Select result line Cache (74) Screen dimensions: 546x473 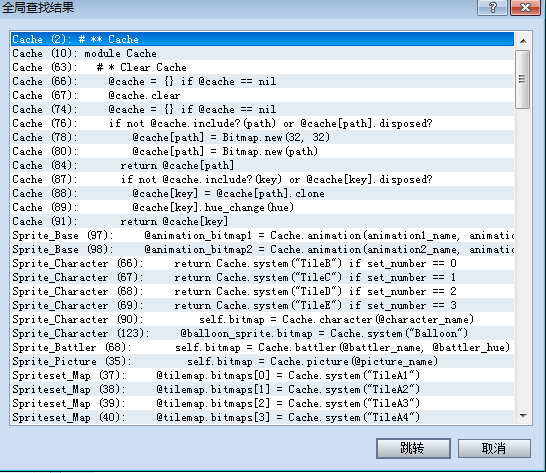pos(262,109)
